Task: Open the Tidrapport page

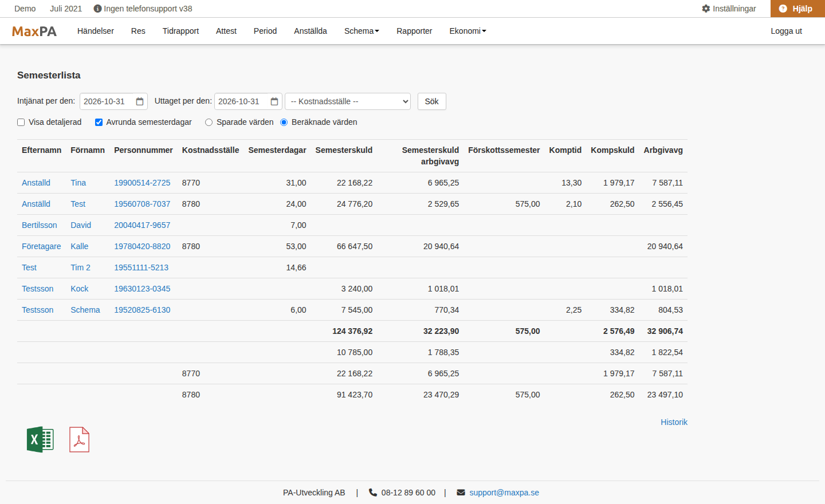Action: [x=180, y=31]
